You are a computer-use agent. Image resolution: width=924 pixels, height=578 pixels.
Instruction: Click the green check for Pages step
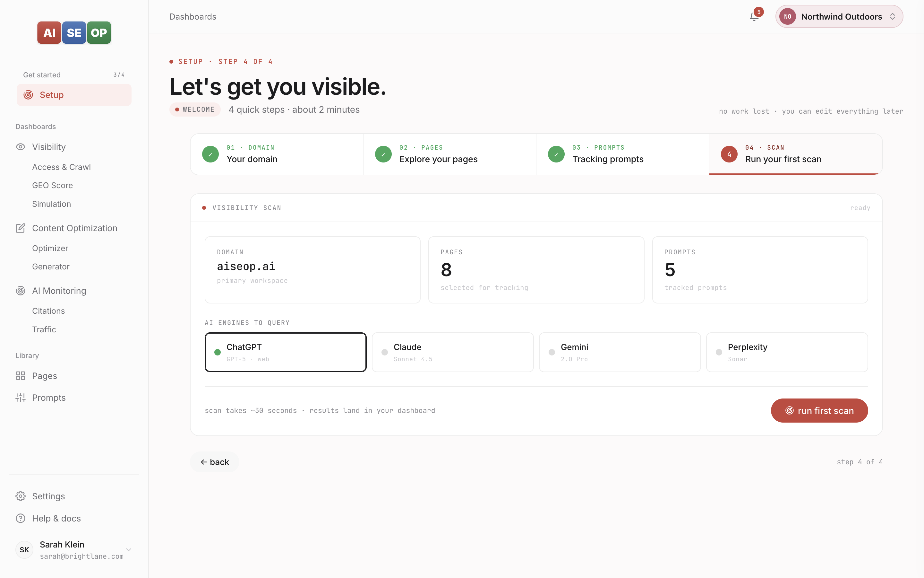383,154
